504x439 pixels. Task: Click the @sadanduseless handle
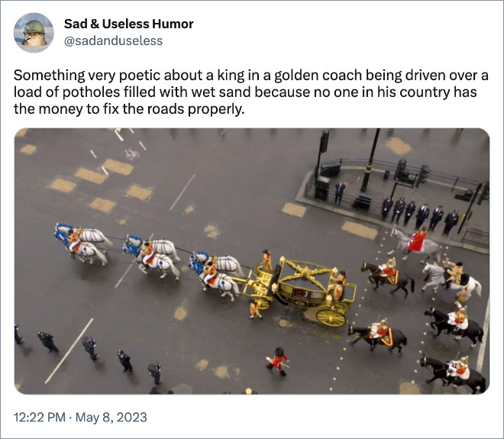pos(113,40)
